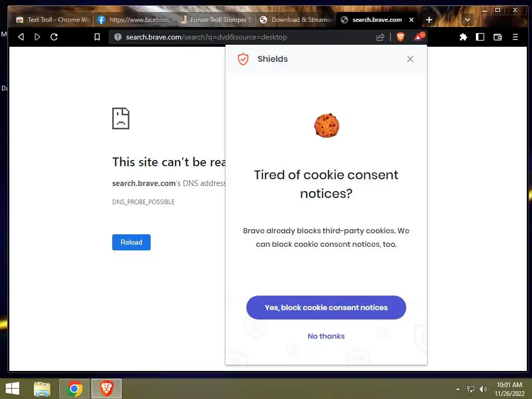Go back using the browser back arrow
Viewport: 532px width, 399px height.
pos(21,37)
